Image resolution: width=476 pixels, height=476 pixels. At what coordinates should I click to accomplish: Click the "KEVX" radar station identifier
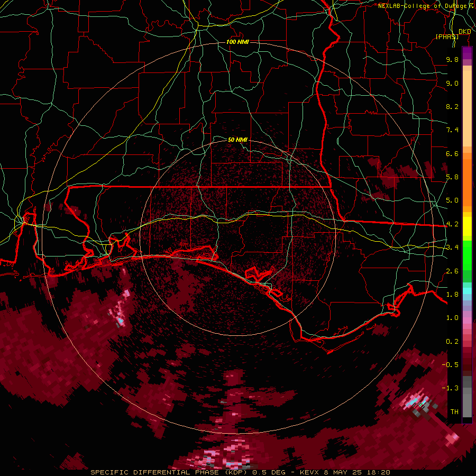(x=309, y=472)
